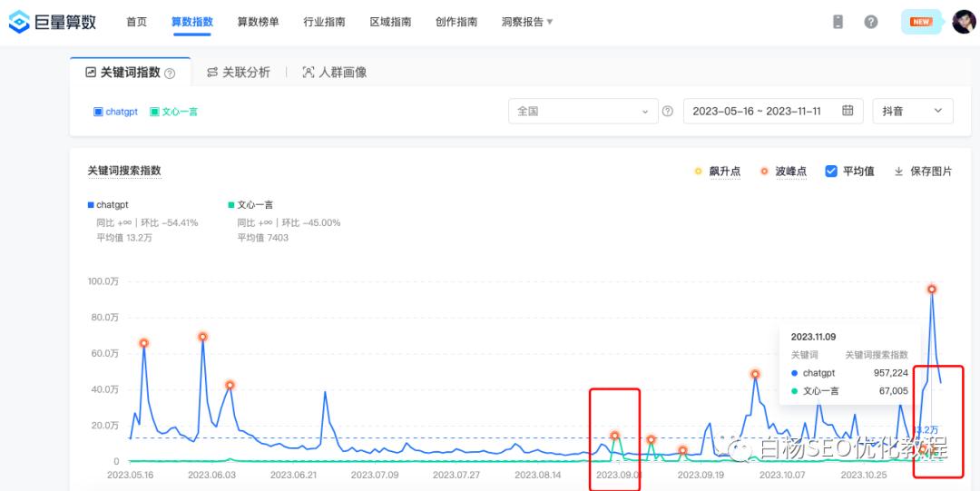The width and height of the screenshot is (980, 491).
Task: Click the 保存图片 download icon
Action: point(898,172)
